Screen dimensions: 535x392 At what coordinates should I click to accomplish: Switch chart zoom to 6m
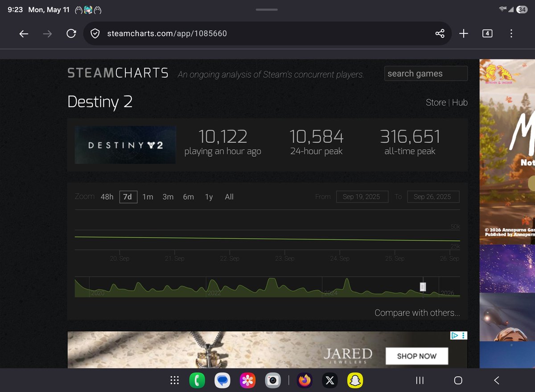(189, 197)
